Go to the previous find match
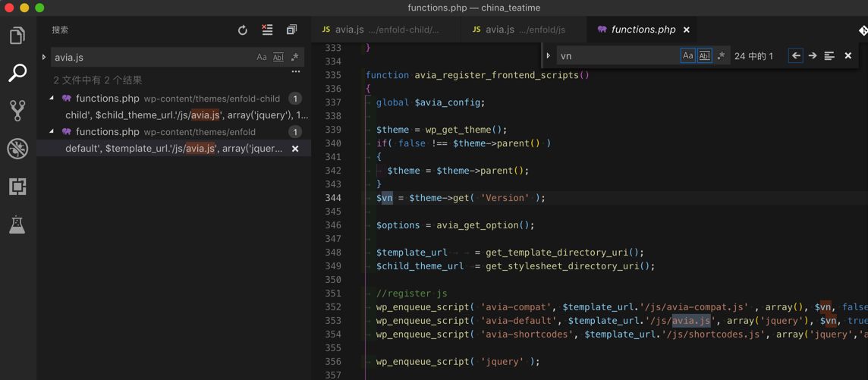 (796, 55)
